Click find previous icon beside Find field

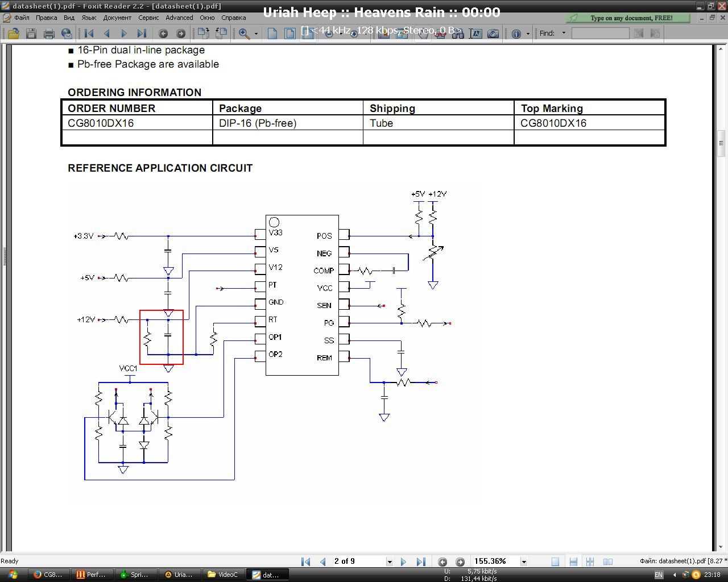point(639,33)
